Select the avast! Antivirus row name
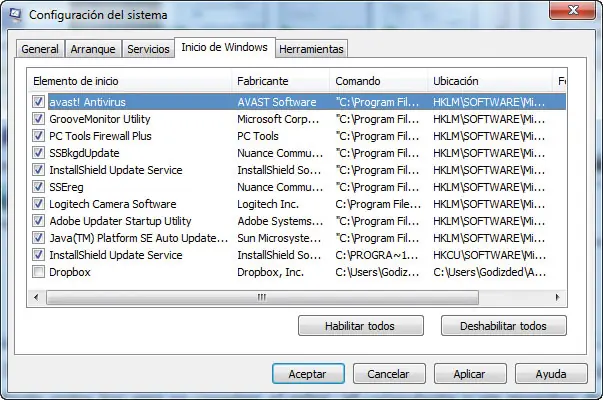The height and width of the screenshot is (400, 603). pyautogui.click(x=87, y=102)
